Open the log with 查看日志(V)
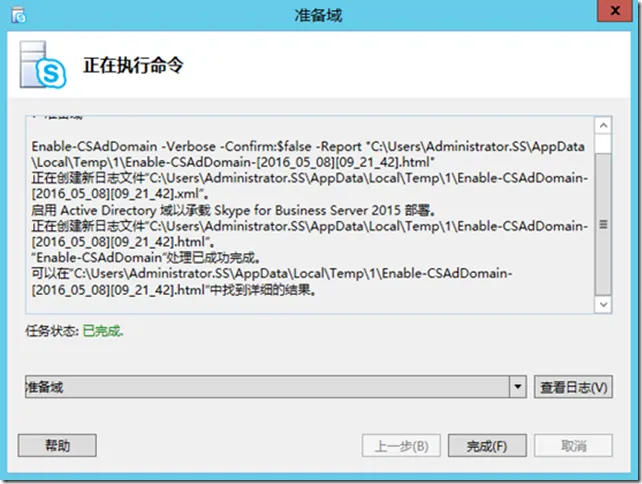 click(573, 387)
